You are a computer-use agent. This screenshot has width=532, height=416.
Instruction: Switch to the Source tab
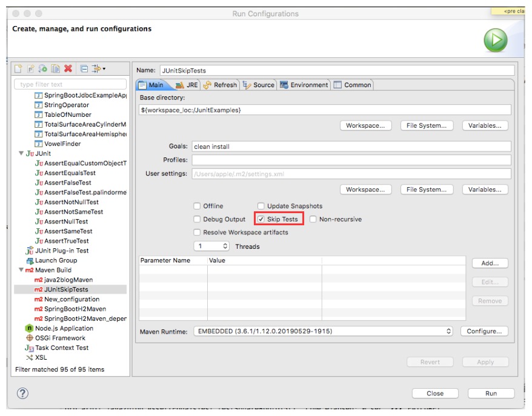(x=259, y=85)
